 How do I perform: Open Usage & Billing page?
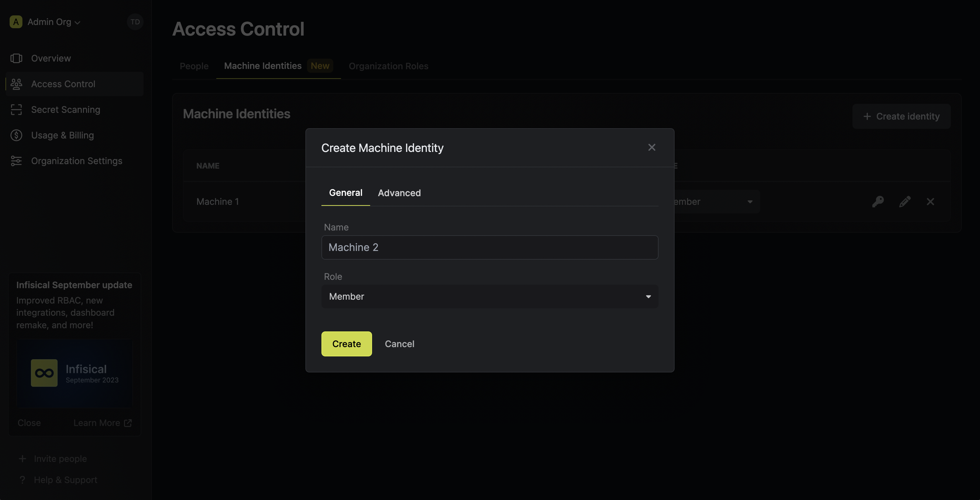point(75,136)
